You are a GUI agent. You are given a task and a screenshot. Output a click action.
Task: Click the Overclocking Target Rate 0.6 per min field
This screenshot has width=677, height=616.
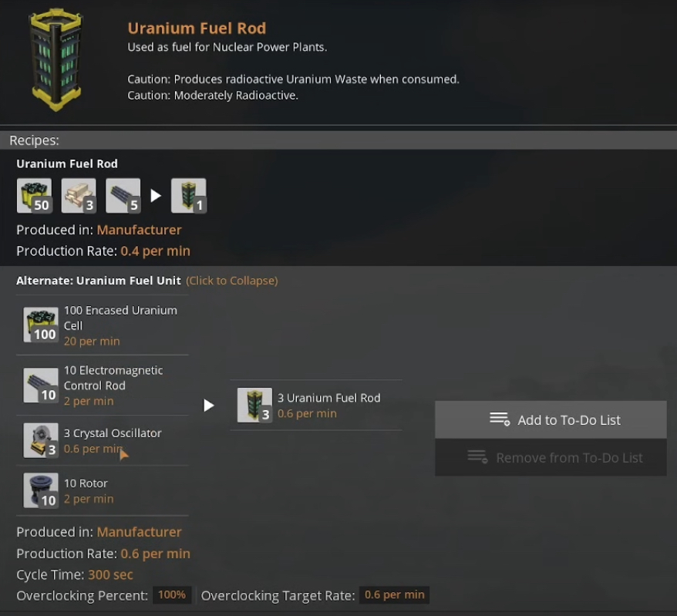click(394, 595)
